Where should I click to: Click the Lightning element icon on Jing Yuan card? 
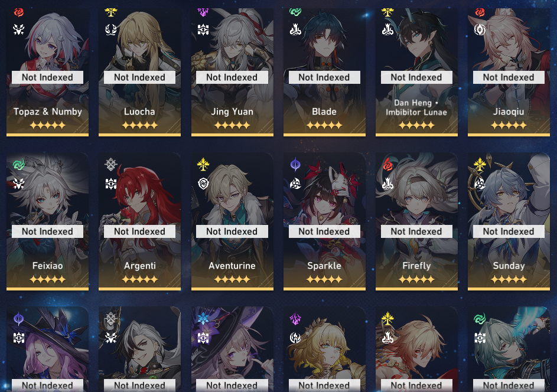click(203, 12)
